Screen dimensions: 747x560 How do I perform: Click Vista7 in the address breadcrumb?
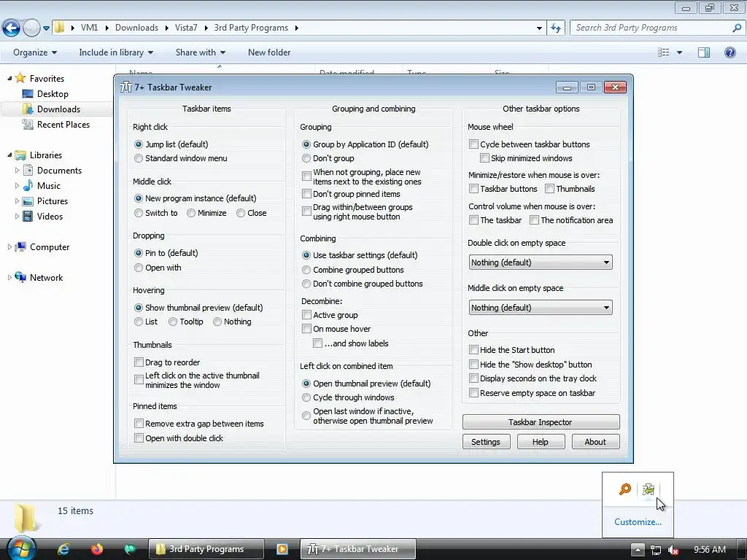point(186,28)
